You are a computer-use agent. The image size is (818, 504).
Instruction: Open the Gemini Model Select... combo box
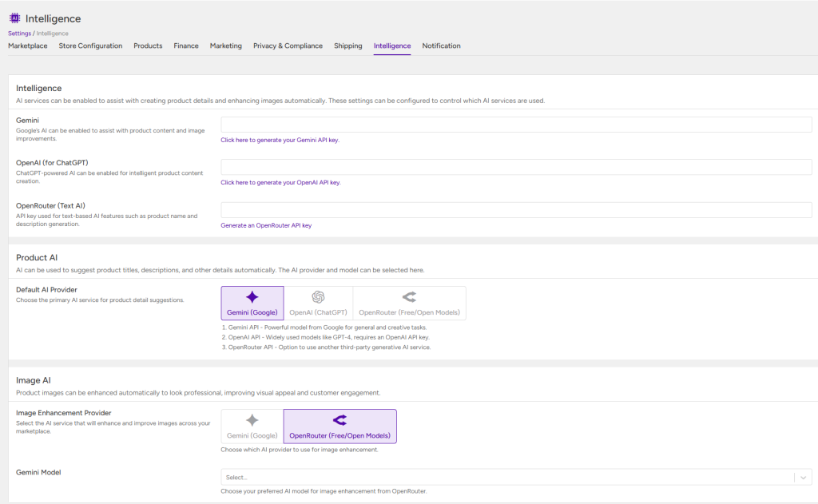516,478
